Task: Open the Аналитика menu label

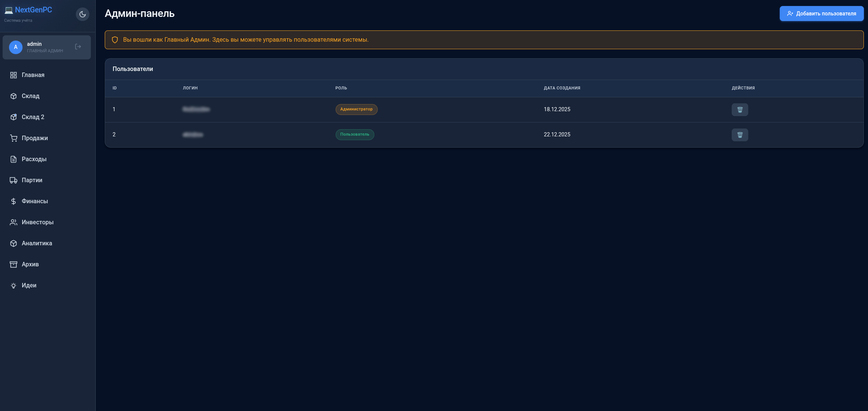Action: click(37, 243)
